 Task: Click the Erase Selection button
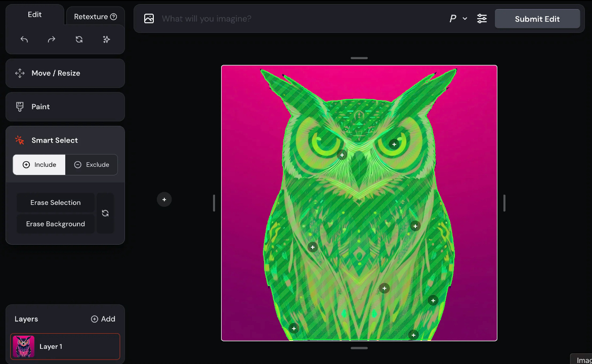coord(56,203)
